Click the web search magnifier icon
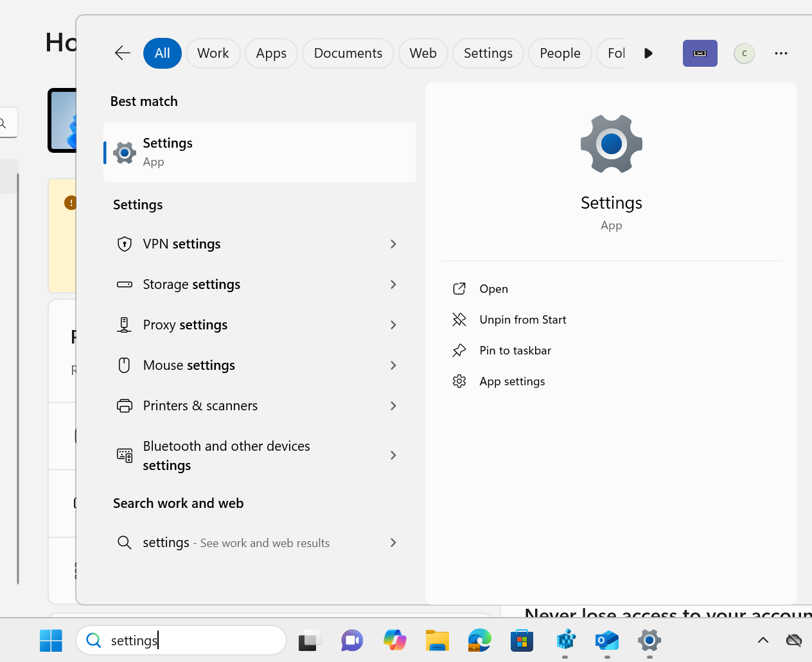 (125, 543)
